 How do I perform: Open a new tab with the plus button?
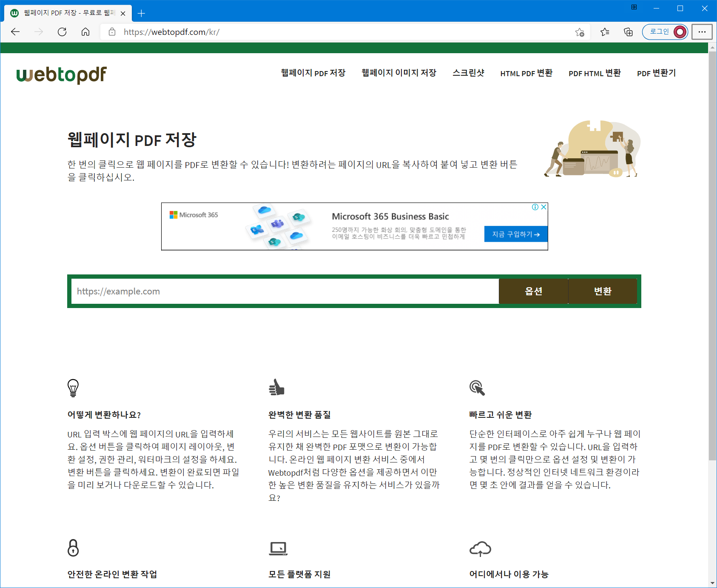pyautogui.click(x=142, y=13)
